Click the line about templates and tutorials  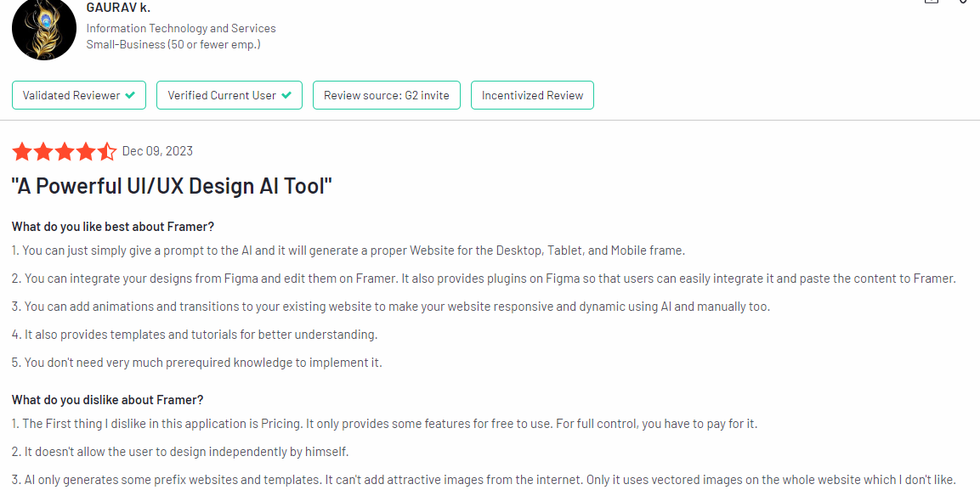pos(195,335)
